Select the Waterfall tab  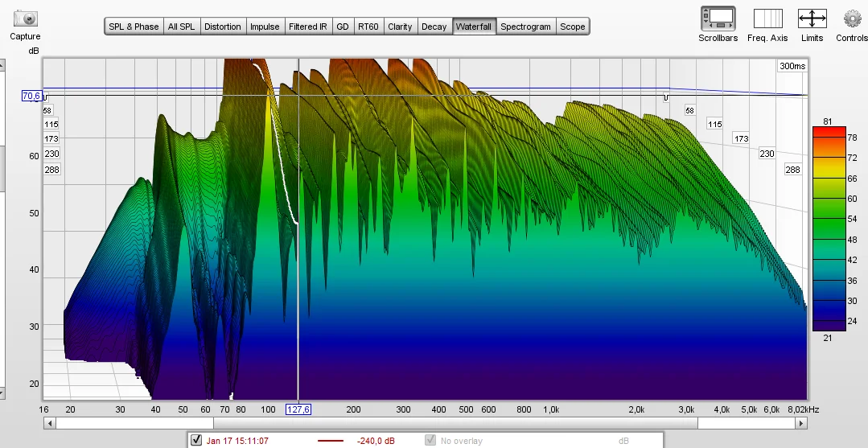tap(474, 27)
